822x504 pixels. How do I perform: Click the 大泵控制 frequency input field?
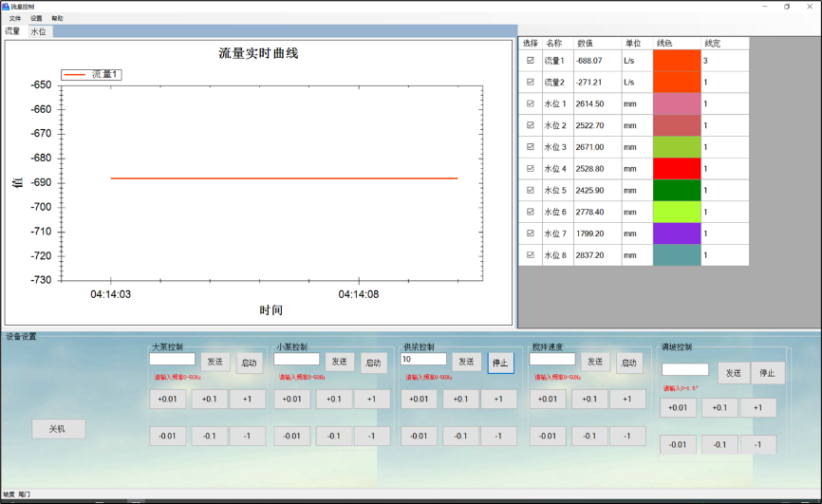click(172, 359)
